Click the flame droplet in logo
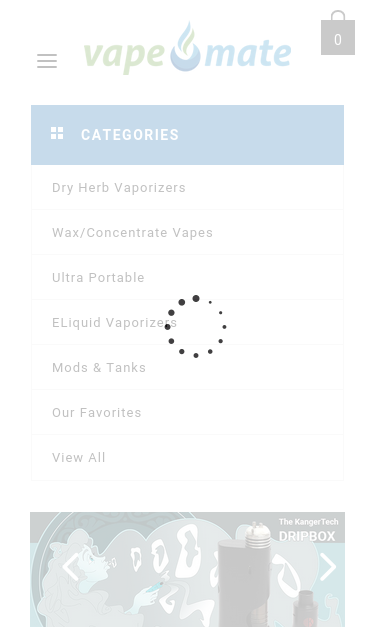The height and width of the screenshot is (627, 375). click(185, 46)
